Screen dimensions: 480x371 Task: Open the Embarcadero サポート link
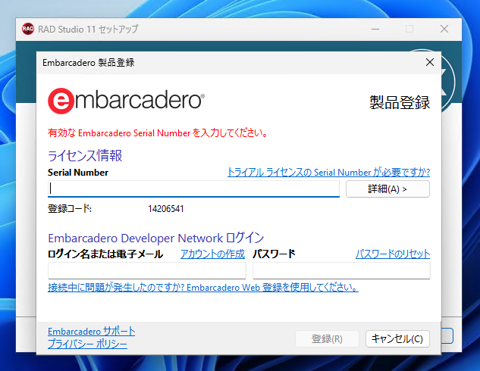[x=91, y=331]
